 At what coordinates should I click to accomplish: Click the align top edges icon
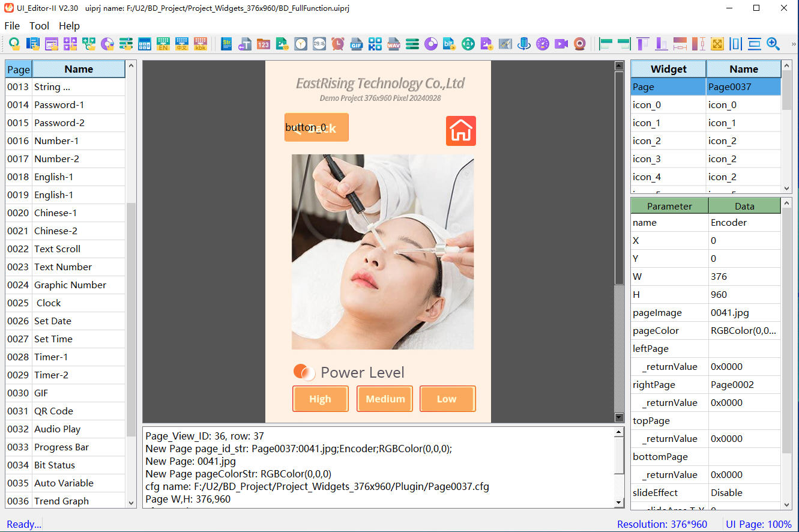(643, 44)
